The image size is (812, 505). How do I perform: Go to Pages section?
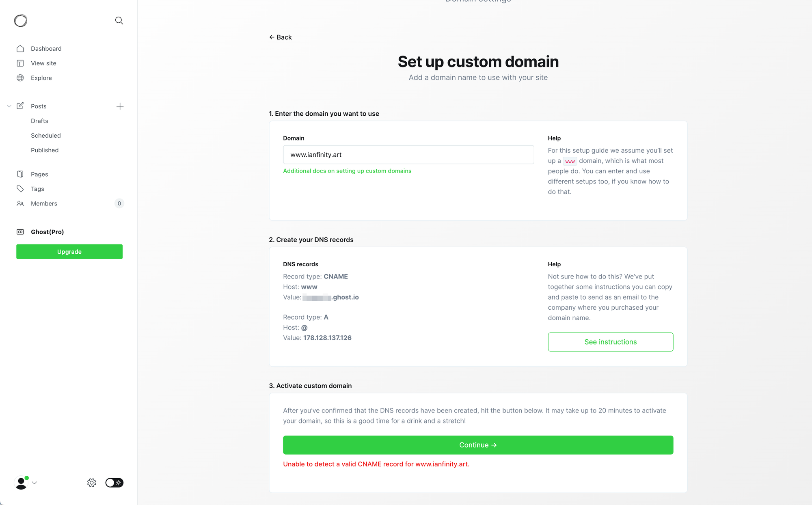coord(39,174)
